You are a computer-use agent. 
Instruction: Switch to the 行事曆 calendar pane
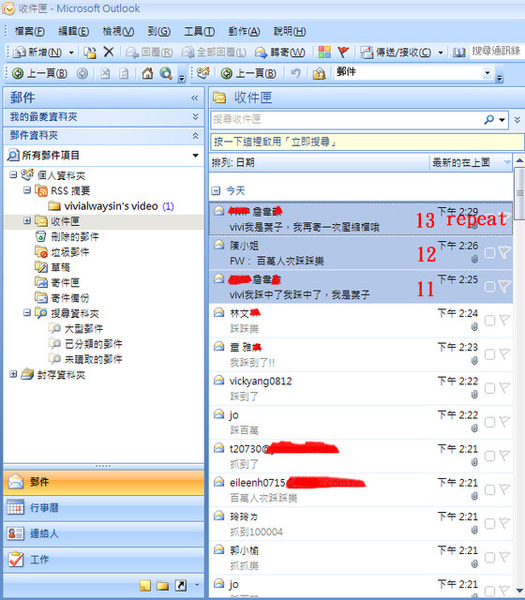coord(104,508)
